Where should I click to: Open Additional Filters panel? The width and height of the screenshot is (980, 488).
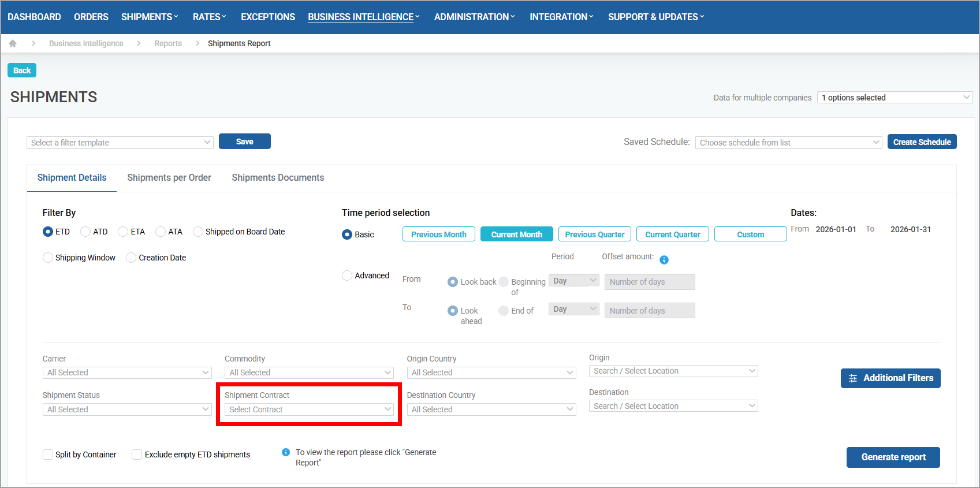click(x=890, y=378)
